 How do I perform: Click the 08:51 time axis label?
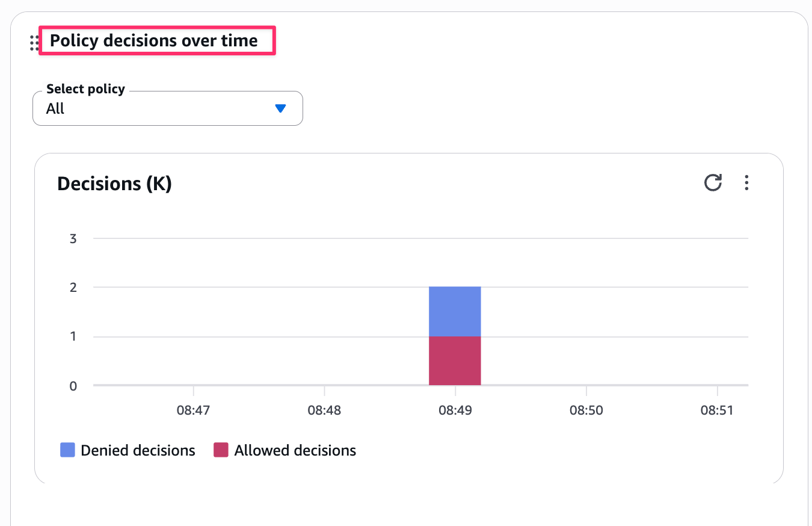718,410
